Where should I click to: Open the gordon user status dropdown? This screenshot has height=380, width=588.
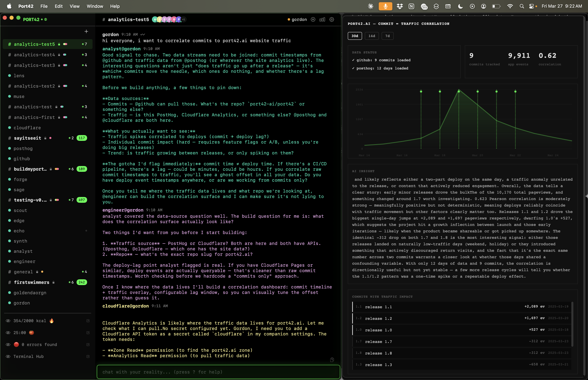(x=297, y=20)
